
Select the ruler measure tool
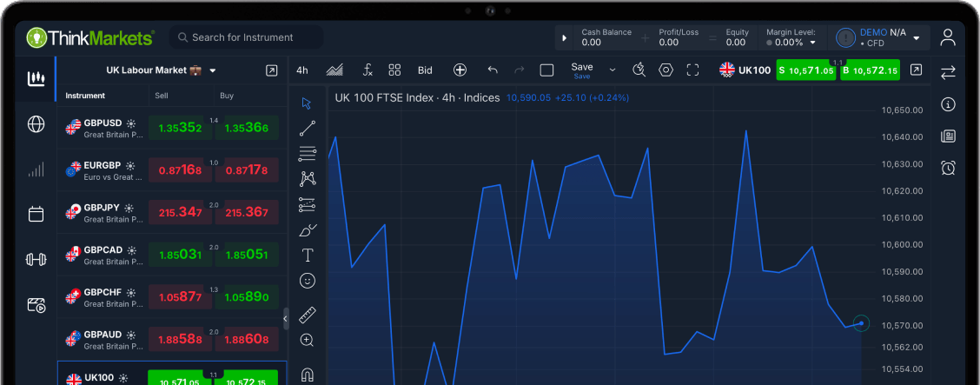307,315
